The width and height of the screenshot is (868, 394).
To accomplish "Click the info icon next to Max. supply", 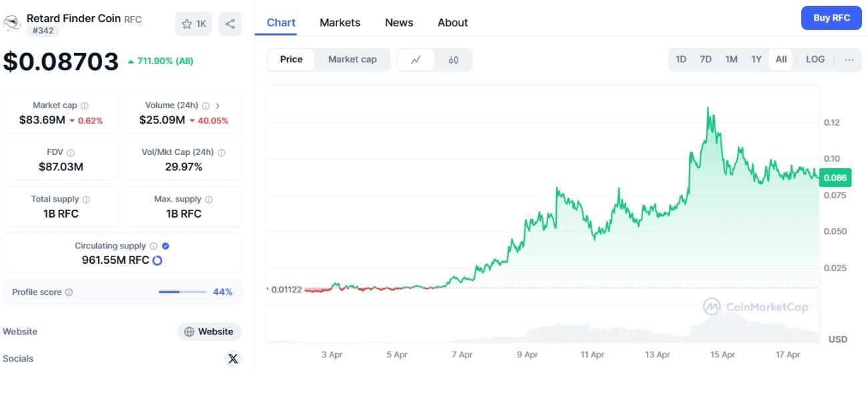I will (209, 199).
